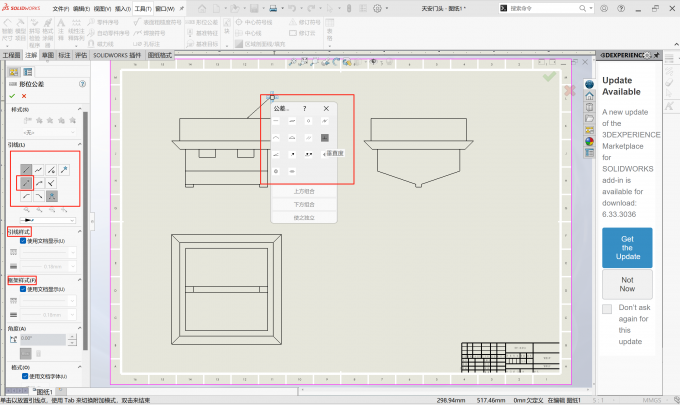Click the 图纸1 sheet tab

(x=43, y=392)
